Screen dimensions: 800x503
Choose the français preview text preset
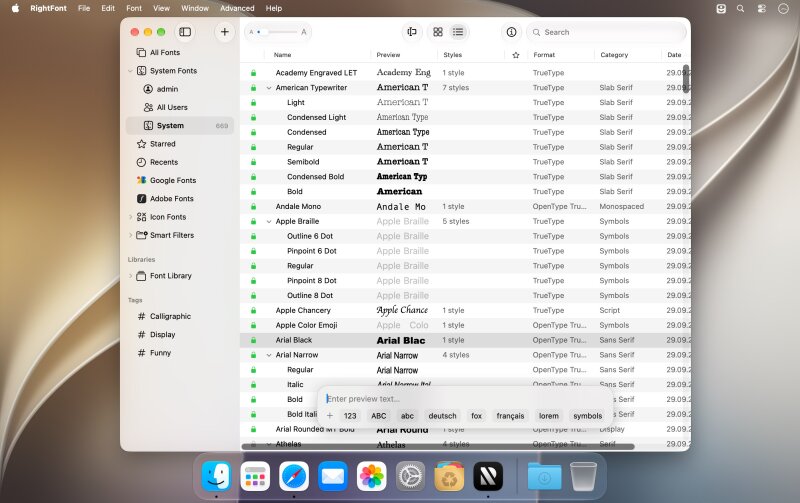click(510, 416)
